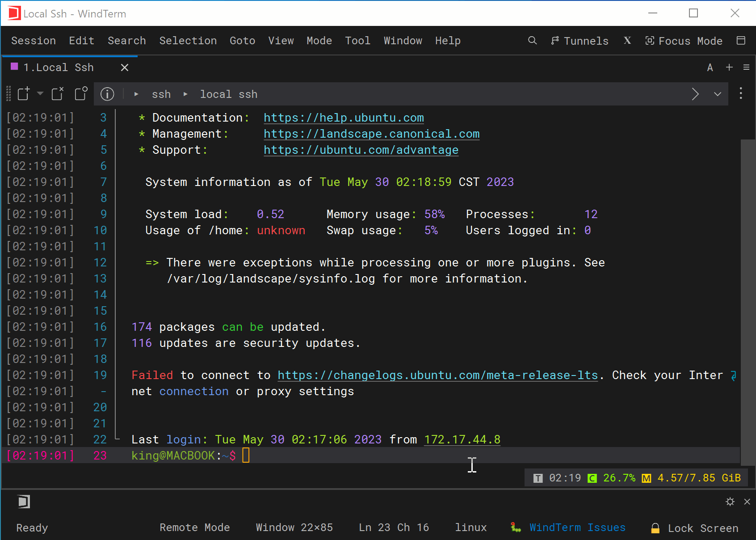
Task: Click the linux system type indicator
Action: 471,527
